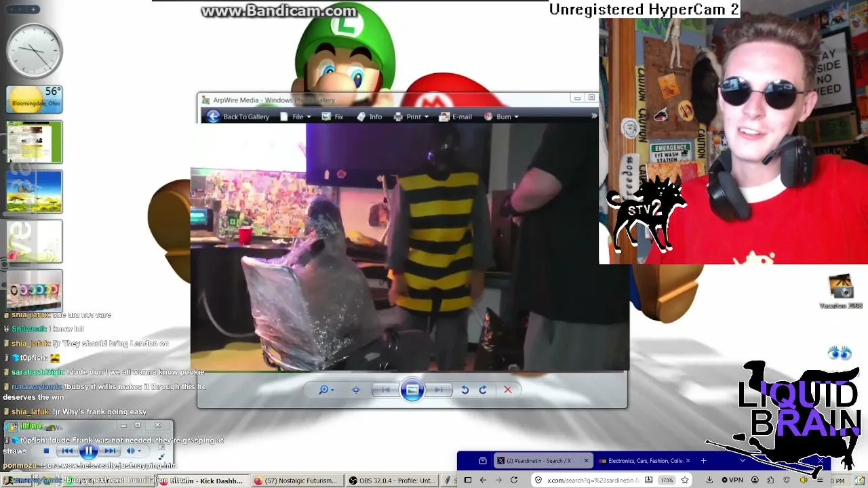868x488 pixels.
Task: Open the browser extensions menu
Action: [771, 480]
